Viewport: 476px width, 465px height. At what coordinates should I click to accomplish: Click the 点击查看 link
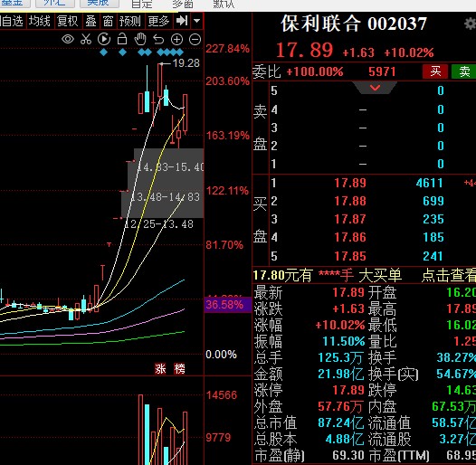449,276
